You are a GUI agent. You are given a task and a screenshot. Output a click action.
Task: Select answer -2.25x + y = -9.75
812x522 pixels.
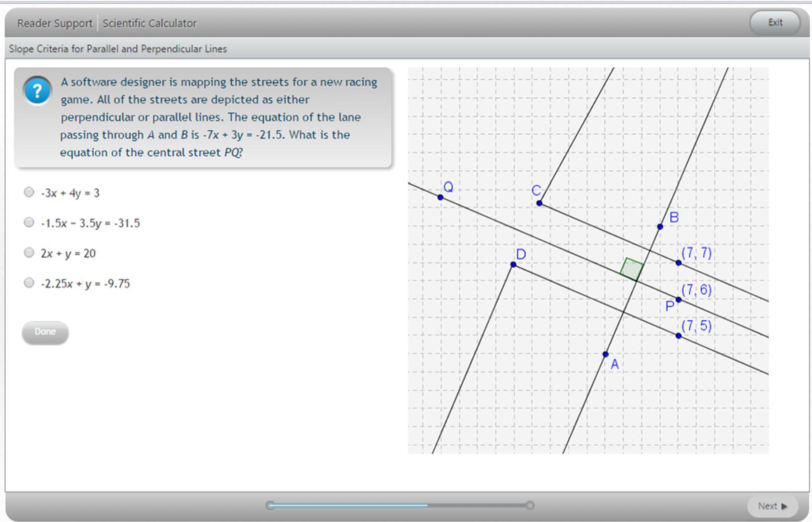point(29,283)
